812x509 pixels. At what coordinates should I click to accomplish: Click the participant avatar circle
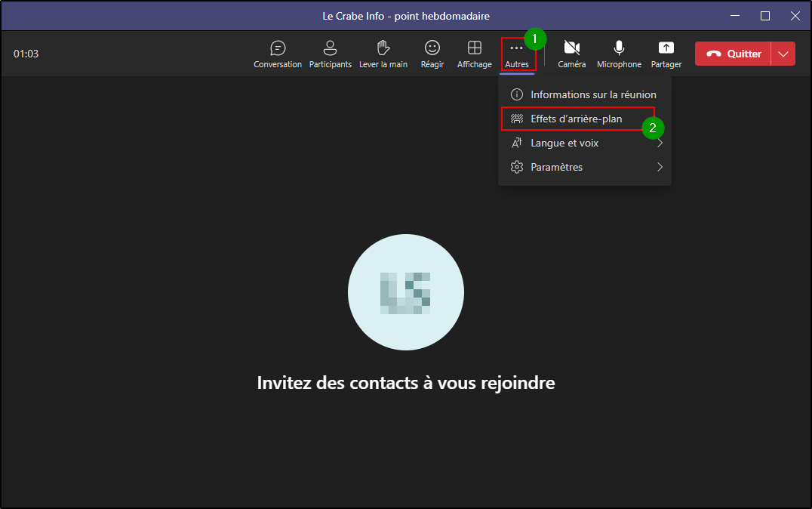coord(405,292)
